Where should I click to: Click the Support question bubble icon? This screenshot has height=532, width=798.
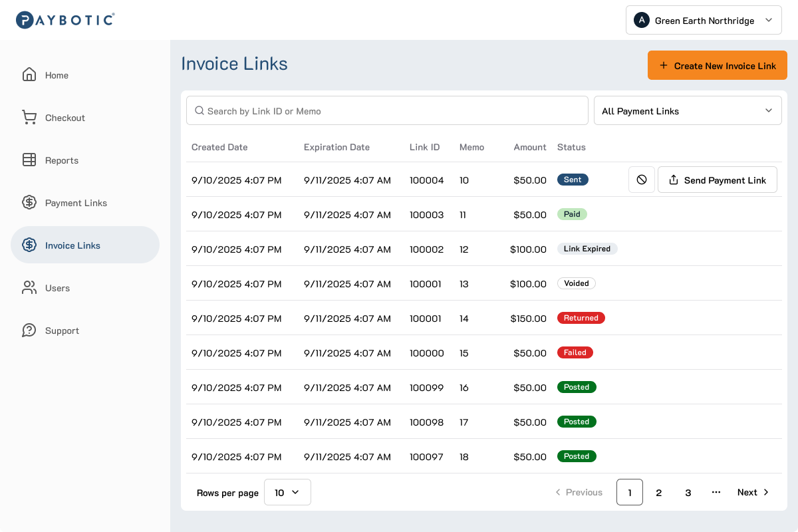pyautogui.click(x=29, y=331)
